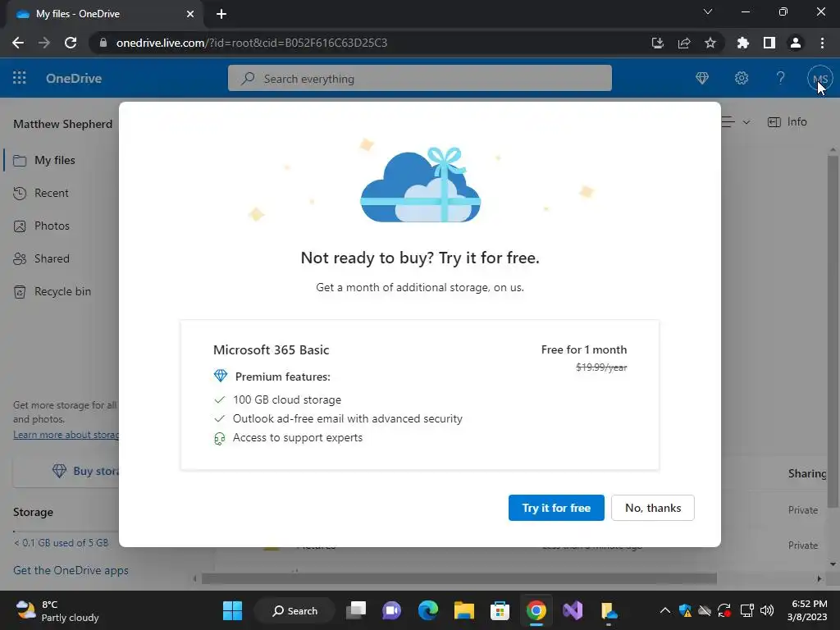840x630 pixels.
Task: Click the Sharing column header
Action: coord(807,473)
